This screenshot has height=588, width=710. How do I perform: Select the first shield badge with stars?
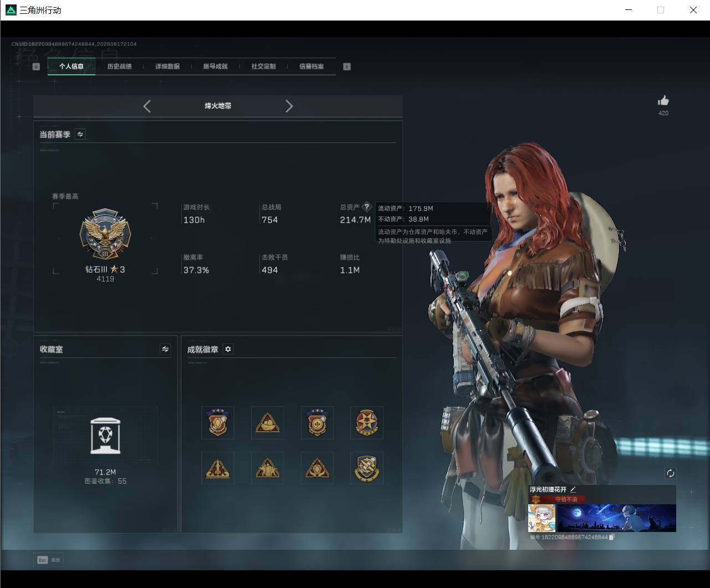point(218,422)
